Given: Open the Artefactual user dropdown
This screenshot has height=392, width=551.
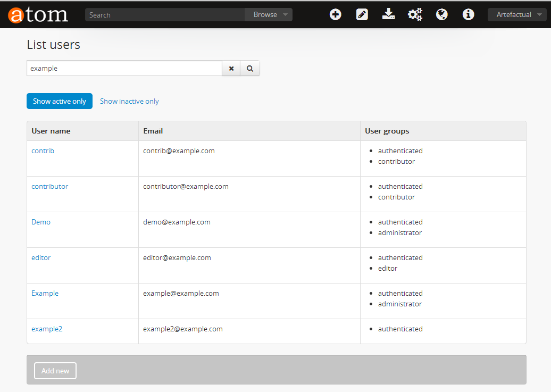Looking at the screenshot, I should 517,15.
